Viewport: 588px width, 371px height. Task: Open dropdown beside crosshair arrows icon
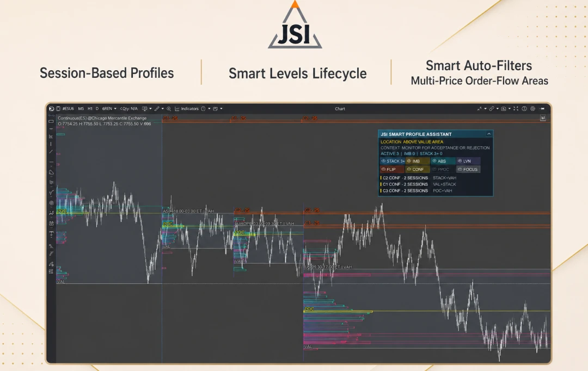[x=485, y=109]
